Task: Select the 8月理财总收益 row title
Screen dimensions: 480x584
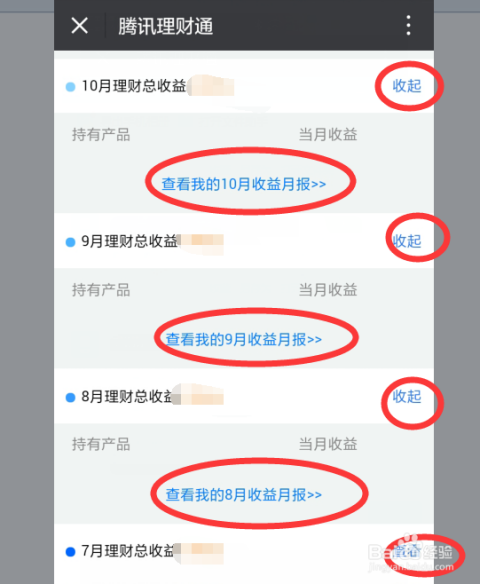Action: pos(127,396)
